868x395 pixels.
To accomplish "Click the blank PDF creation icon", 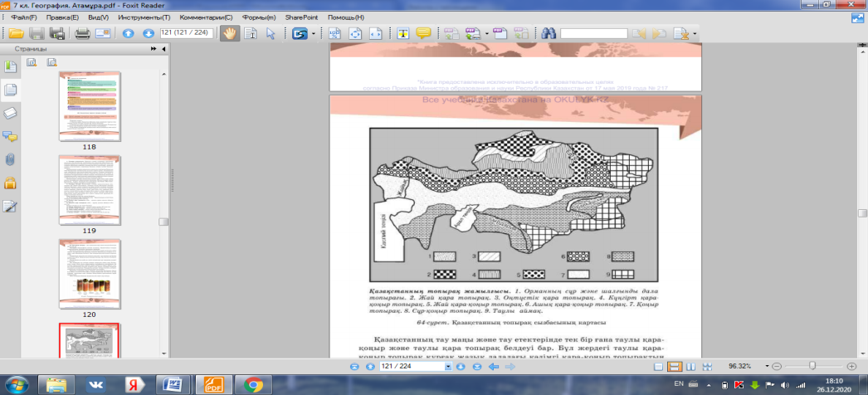I will click(x=501, y=33).
